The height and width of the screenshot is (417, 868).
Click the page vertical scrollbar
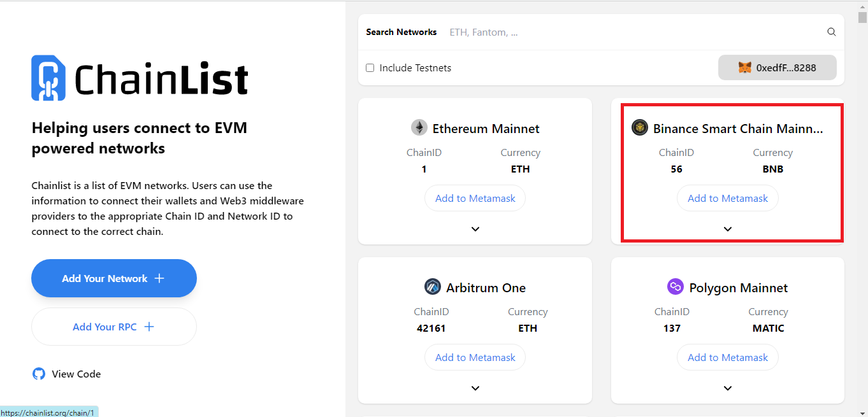pos(862,210)
